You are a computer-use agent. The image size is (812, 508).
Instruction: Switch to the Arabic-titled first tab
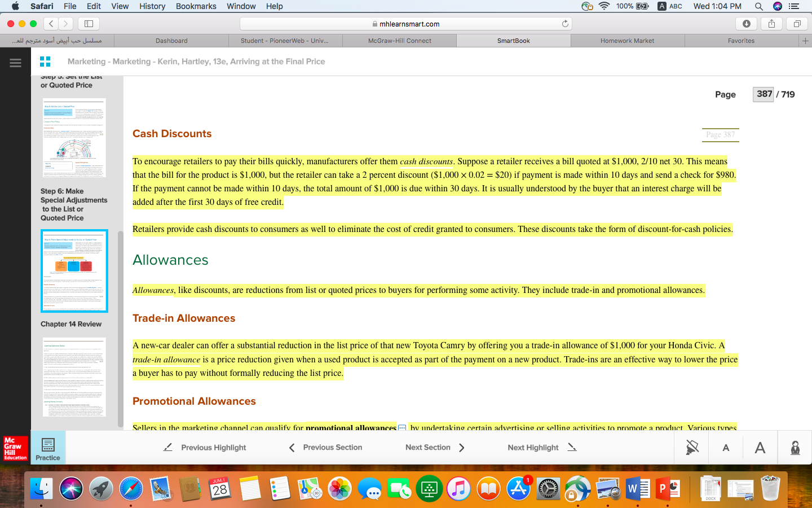click(57, 41)
